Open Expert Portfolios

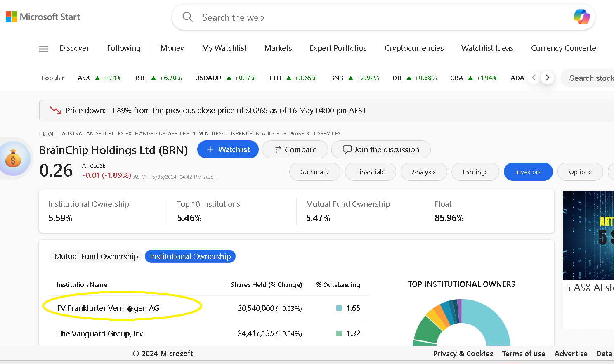pyautogui.click(x=338, y=48)
